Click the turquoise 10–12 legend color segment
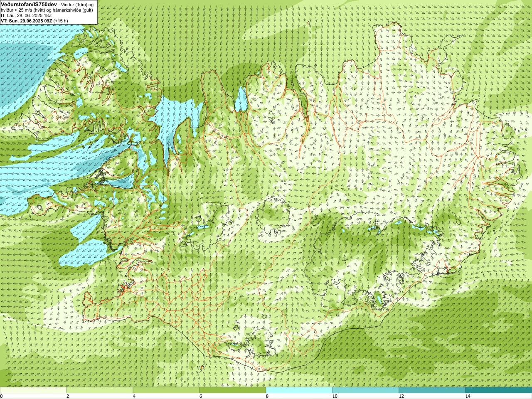The height and width of the screenshot is (399, 532). click(x=366, y=390)
